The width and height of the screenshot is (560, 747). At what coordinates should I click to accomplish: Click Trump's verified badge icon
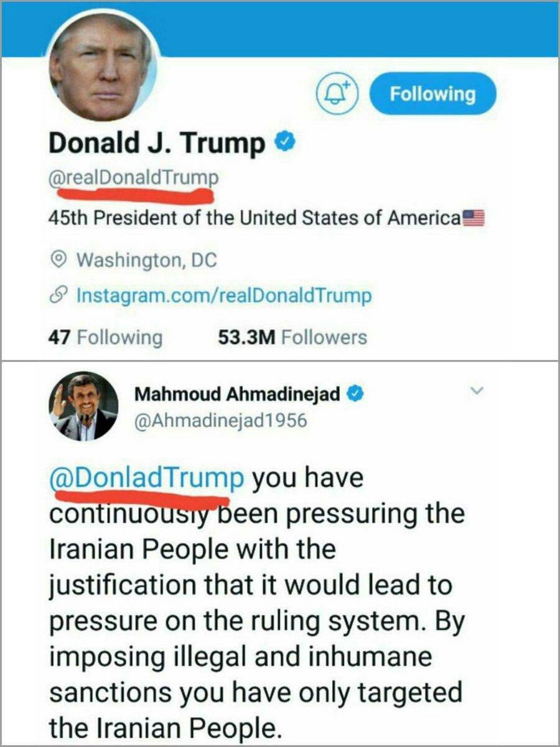pyautogui.click(x=285, y=144)
